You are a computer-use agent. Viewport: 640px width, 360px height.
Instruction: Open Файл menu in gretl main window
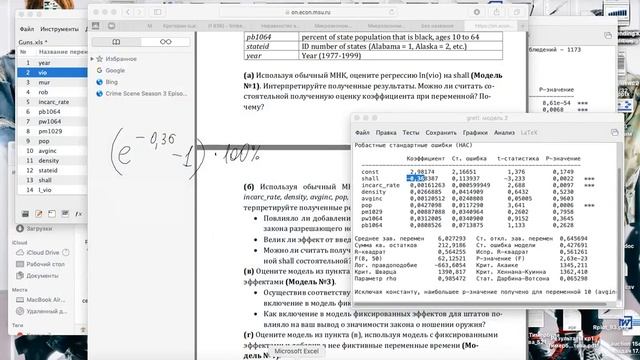click(x=27, y=29)
